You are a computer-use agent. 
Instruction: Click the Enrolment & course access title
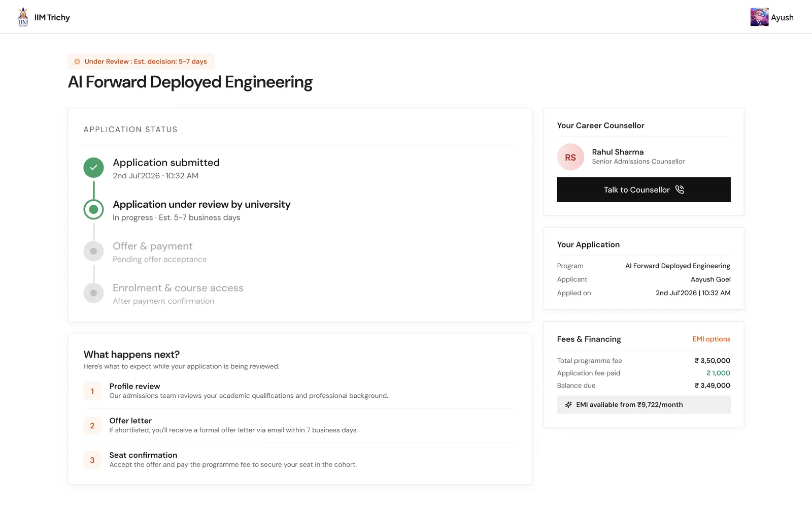(178, 288)
